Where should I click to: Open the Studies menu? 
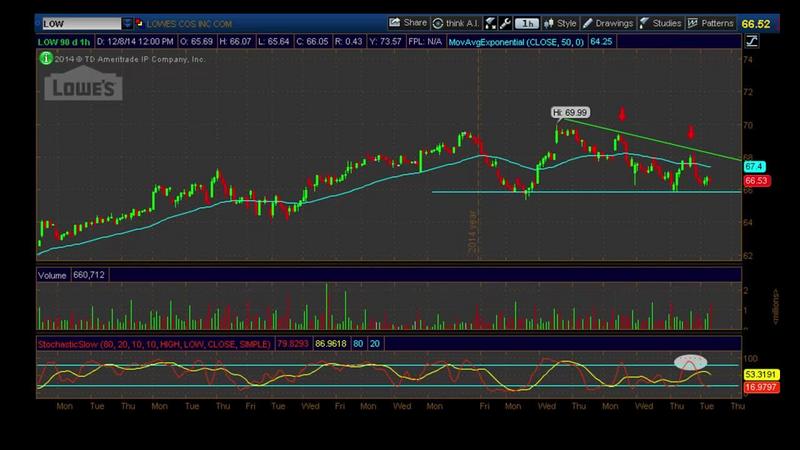[x=660, y=23]
